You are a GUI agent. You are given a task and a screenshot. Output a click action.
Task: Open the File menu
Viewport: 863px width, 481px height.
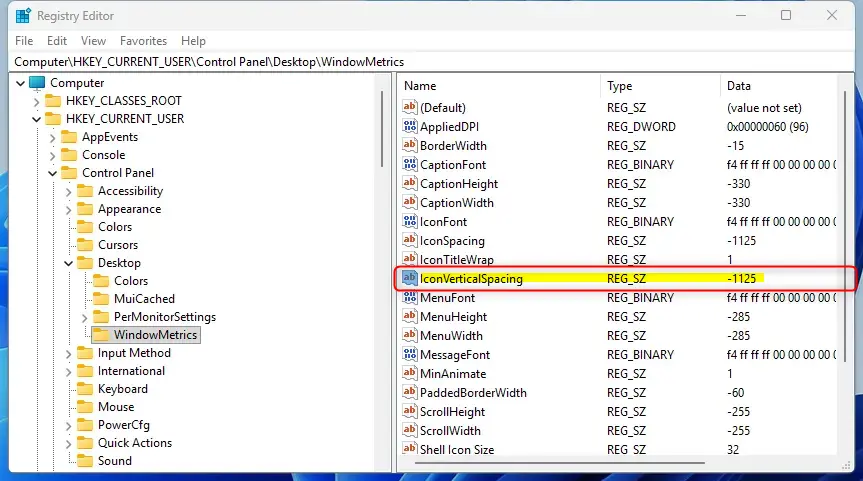pyautogui.click(x=24, y=41)
